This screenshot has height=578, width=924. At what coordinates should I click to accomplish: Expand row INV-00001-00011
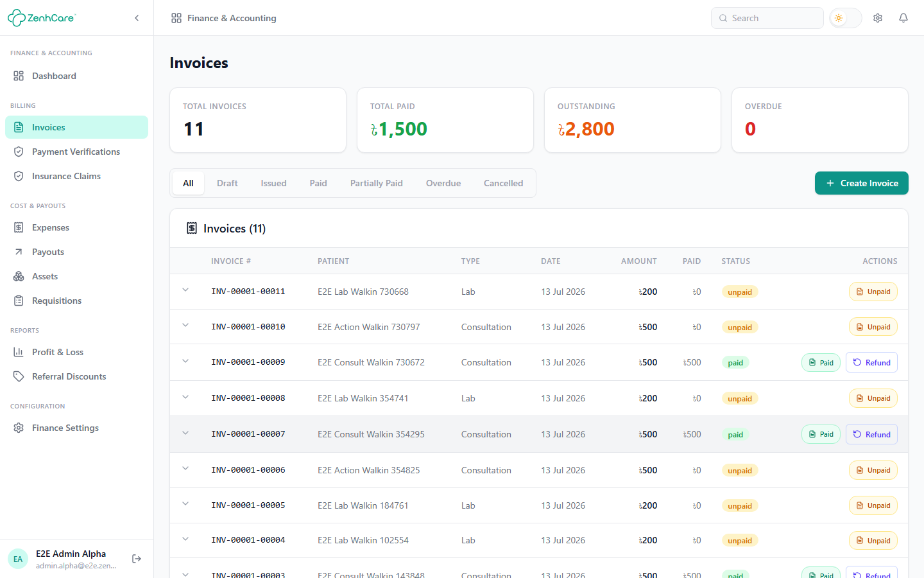(x=185, y=290)
